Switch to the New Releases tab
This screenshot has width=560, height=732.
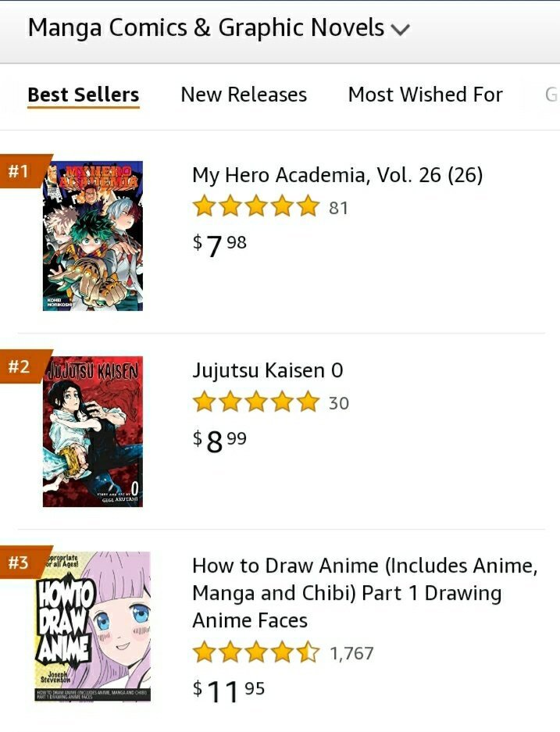pyautogui.click(x=244, y=95)
